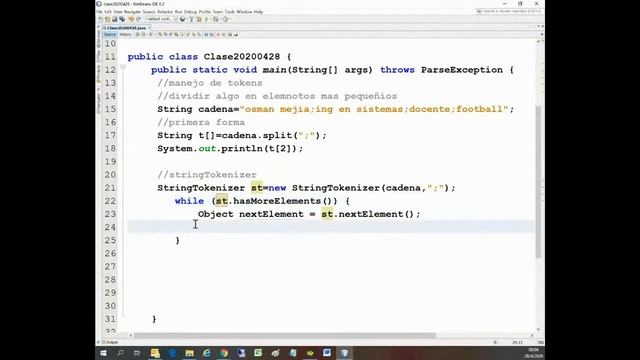The height and width of the screenshot is (360, 640).
Task: Click the Open Project toolbar icon
Action: click(115, 19)
